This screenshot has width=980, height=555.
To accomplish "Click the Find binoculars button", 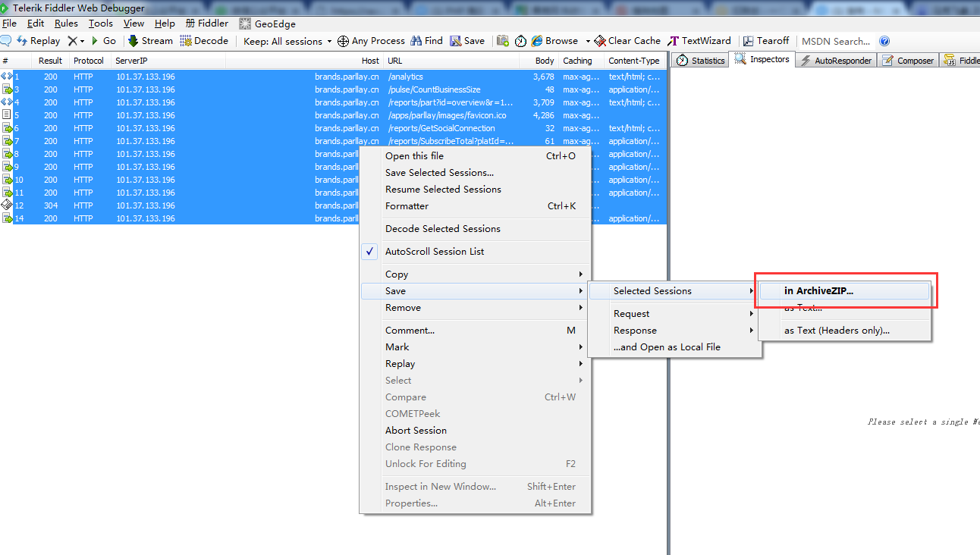I will point(427,41).
